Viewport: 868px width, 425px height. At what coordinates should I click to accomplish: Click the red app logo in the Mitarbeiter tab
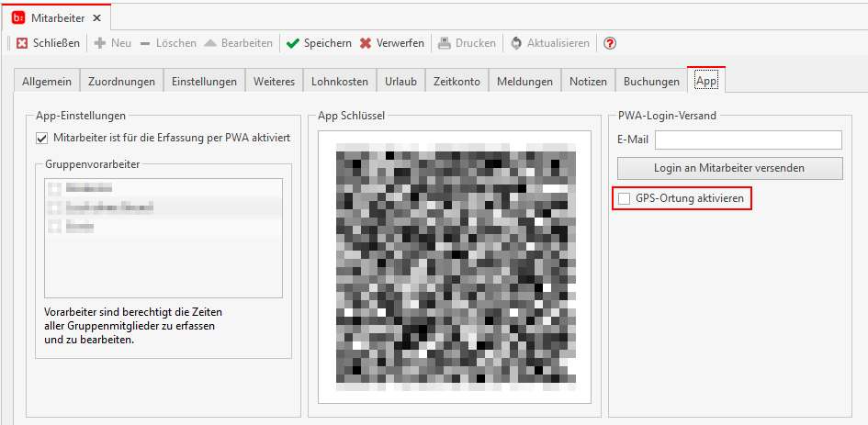[18, 17]
